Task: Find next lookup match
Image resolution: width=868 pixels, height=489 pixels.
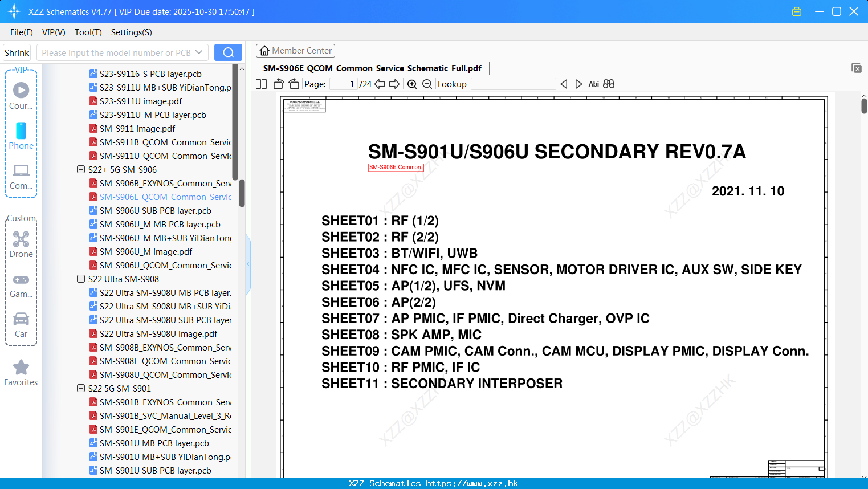Action: (x=578, y=84)
